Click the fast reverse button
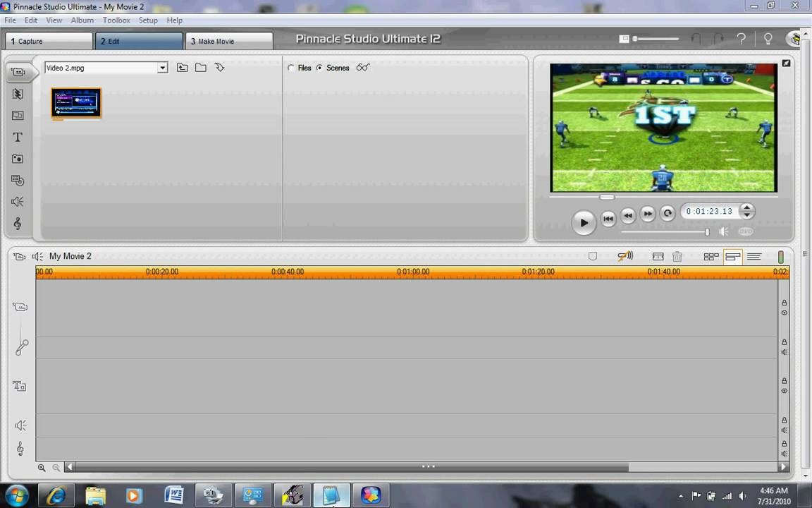This screenshot has height=508, width=812. (x=628, y=215)
